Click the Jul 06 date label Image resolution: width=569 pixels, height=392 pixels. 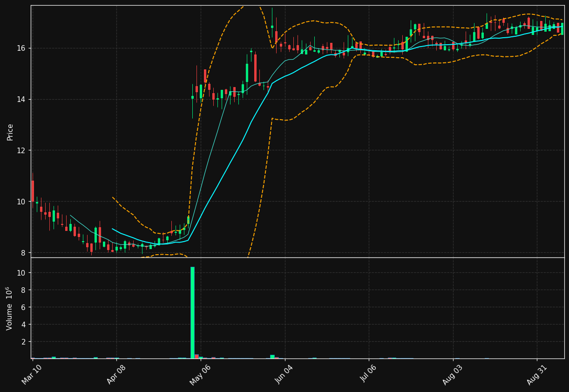(368, 374)
